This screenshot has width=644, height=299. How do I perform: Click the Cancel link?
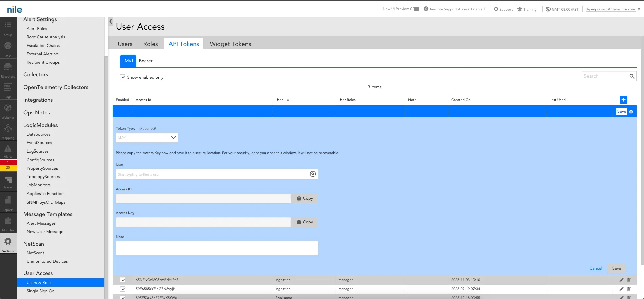pos(596,268)
